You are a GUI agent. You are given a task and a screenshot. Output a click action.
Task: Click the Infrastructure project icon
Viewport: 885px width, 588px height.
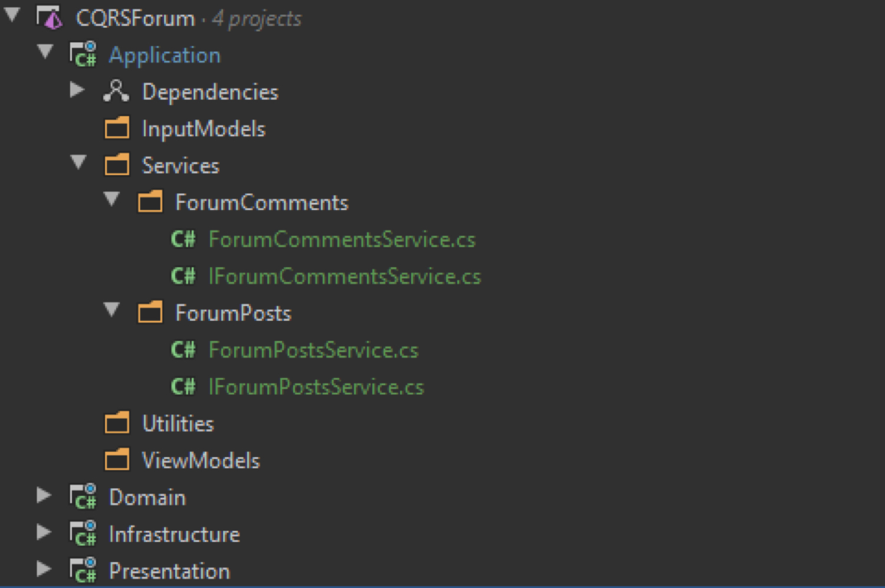click(83, 534)
